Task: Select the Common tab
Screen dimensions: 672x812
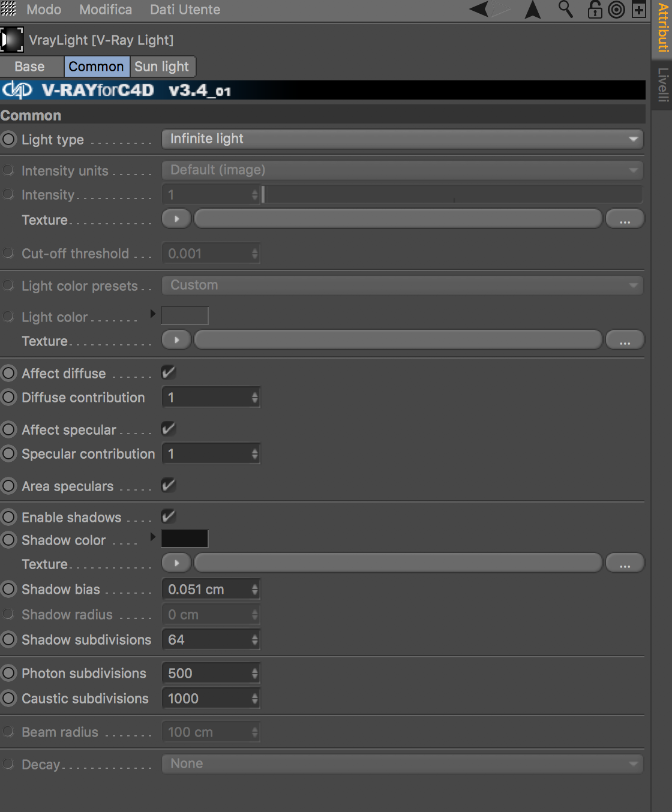Action: coord(96,67)
